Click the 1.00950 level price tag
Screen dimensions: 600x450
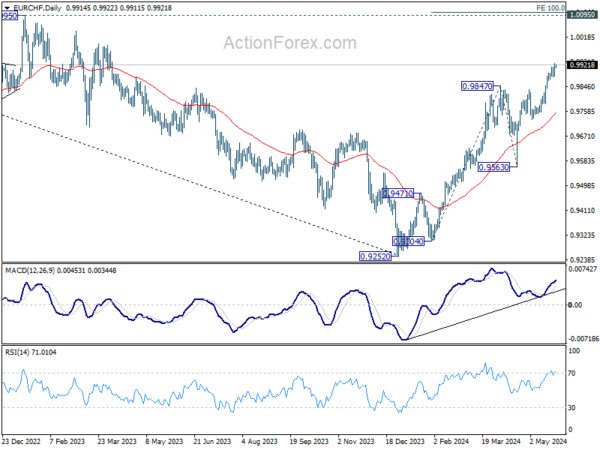tap(582, 15)
